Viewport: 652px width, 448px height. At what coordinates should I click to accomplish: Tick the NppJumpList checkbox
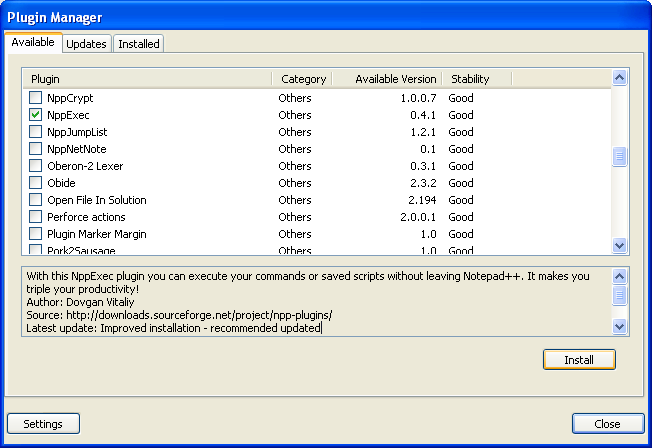[x=35, y=132]
